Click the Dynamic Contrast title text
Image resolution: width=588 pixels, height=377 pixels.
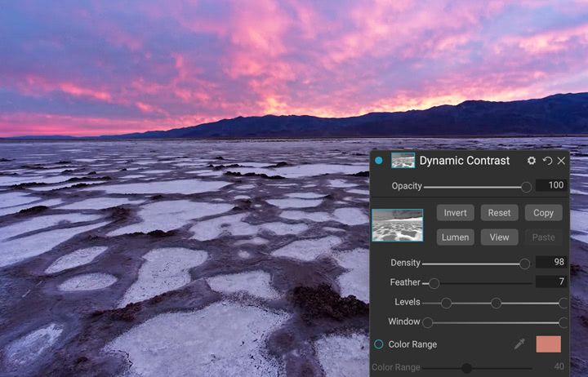point(464,161)
